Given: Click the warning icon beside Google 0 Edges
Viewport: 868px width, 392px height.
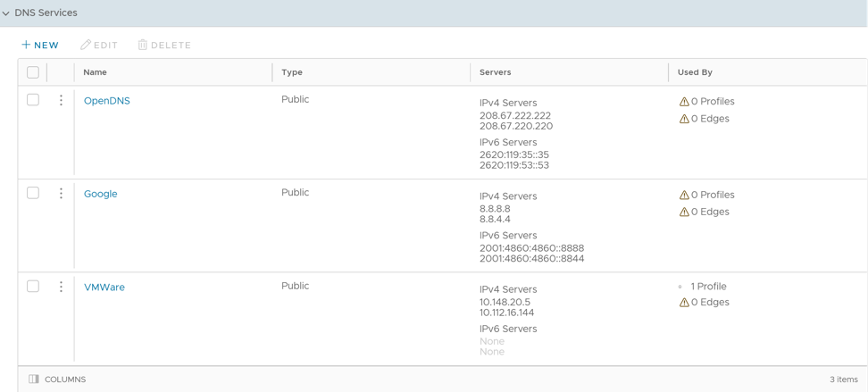Looking at the screenshot, I should [684, 213].
